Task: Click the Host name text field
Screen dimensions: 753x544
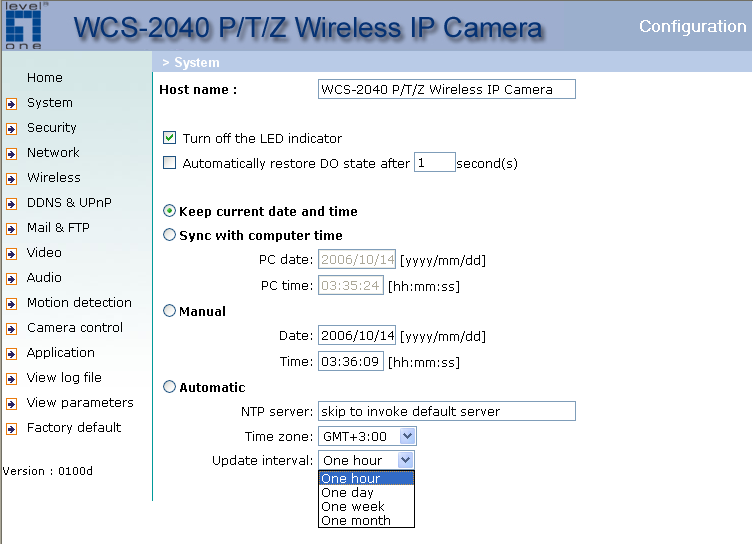Action: 446,90
